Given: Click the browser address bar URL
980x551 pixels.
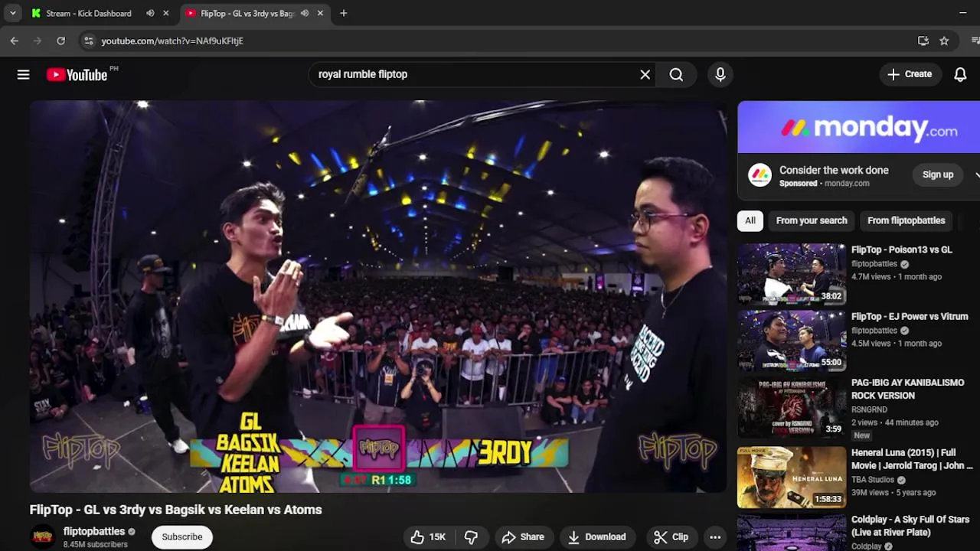Looking at the screenshot, I should 172,41.
